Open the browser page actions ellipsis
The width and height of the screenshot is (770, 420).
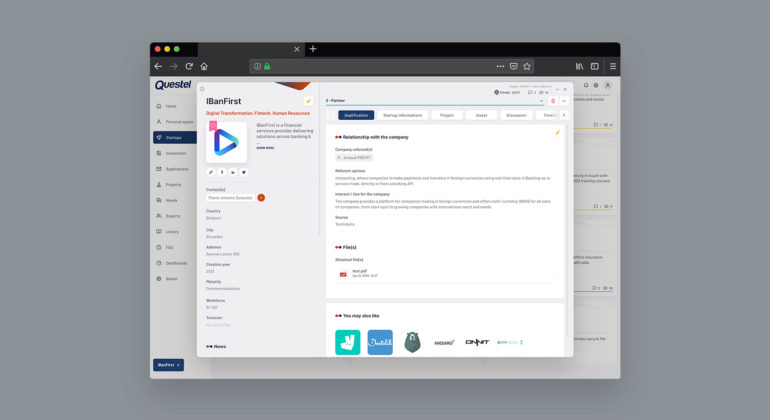point(500,66)
